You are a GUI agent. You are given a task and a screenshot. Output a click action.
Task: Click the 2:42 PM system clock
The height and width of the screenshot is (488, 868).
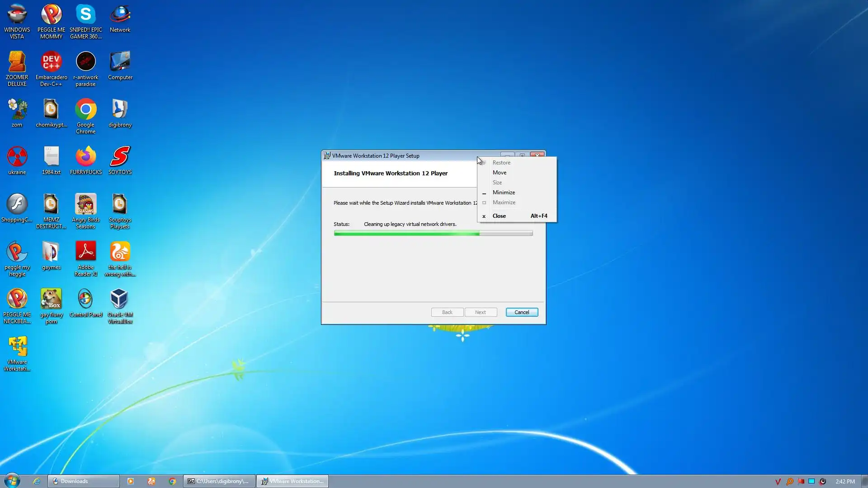844,481
